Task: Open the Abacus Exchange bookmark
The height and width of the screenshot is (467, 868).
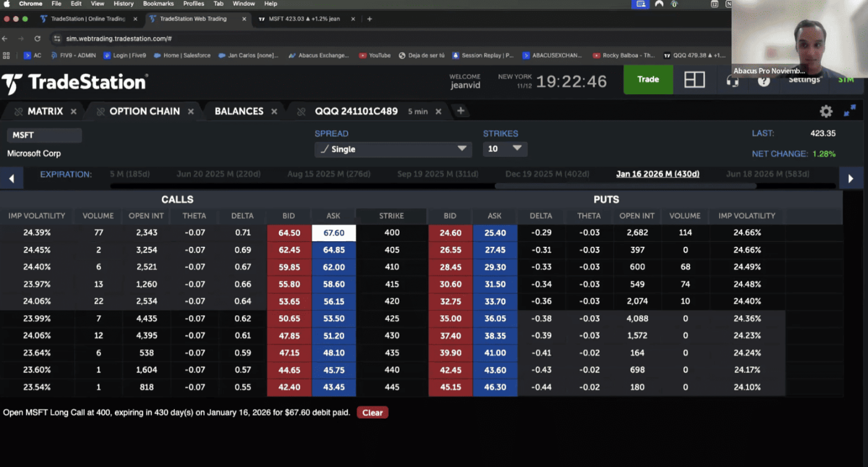Action: coord(319,55)
